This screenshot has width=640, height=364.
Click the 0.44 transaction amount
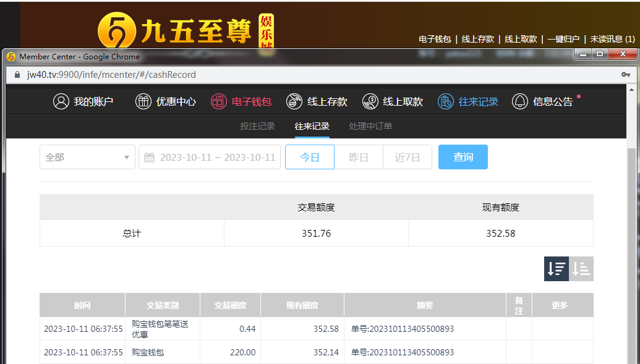247,329
